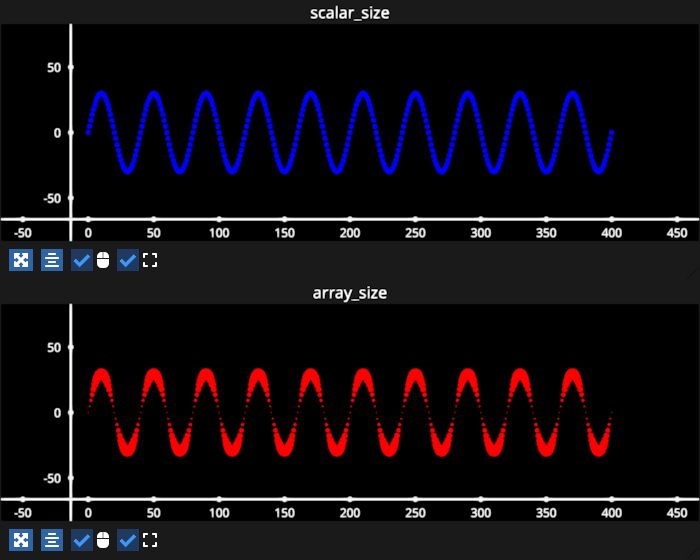Click the array_size subplot title
The width and height of the screenshot is (700, 560).
click(x=349, y=292)
